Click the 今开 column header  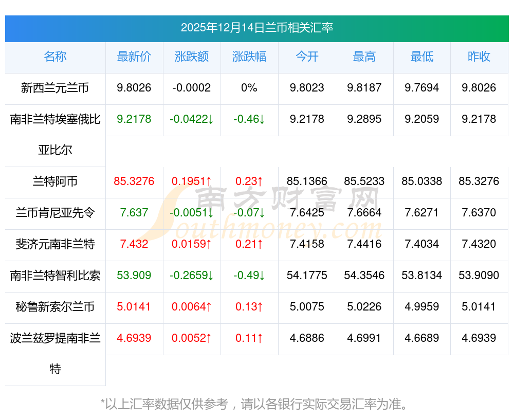[307, 57]
